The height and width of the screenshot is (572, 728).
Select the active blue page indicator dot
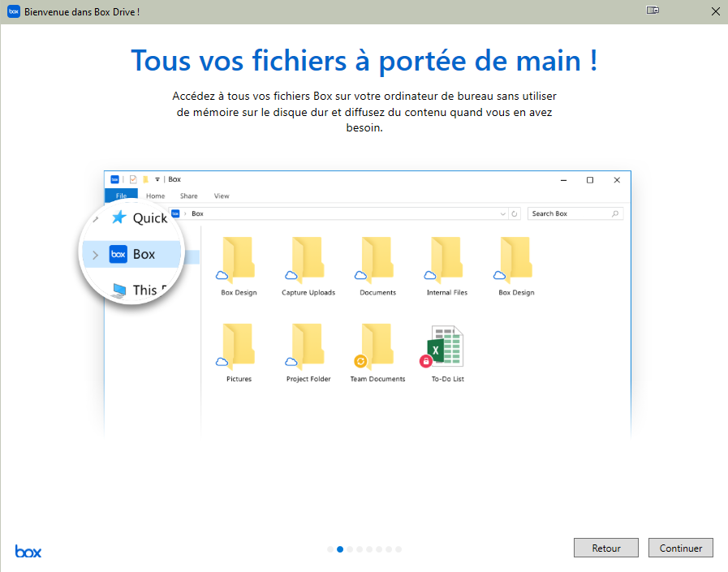[340, 549]
